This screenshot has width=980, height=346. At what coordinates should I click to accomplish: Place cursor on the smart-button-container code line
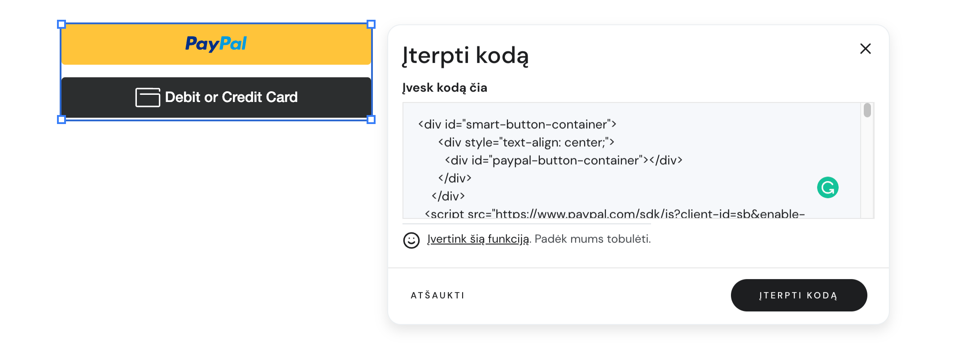pyautogui.click(x=517, y=124)
